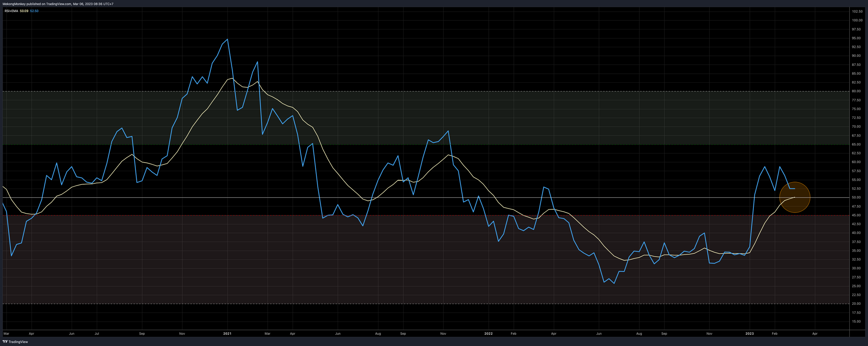
Task: Click the 25.00 price scale label
Action: tap(857, 286)
